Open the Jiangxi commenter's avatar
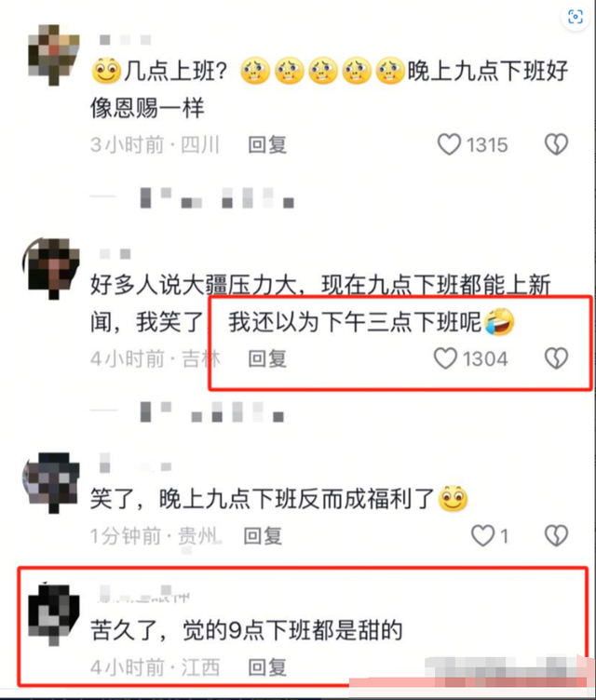596x700 pixels. tap(54, 613)
